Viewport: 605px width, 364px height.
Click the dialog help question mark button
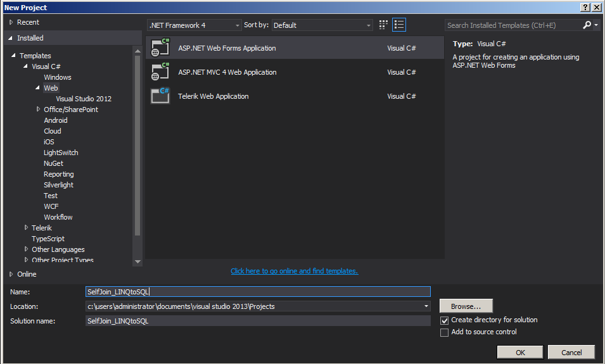(584, 7)
